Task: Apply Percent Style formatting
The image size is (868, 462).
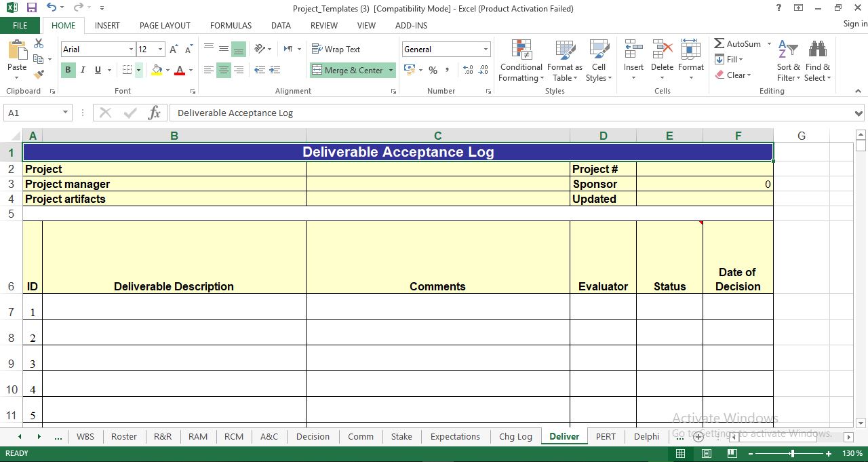Action: 433,70
